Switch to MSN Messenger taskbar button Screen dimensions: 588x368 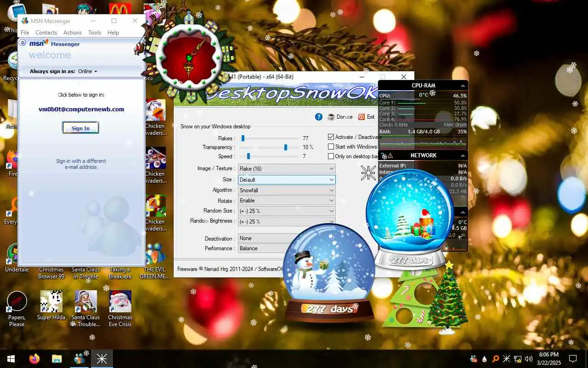[79, 358]
